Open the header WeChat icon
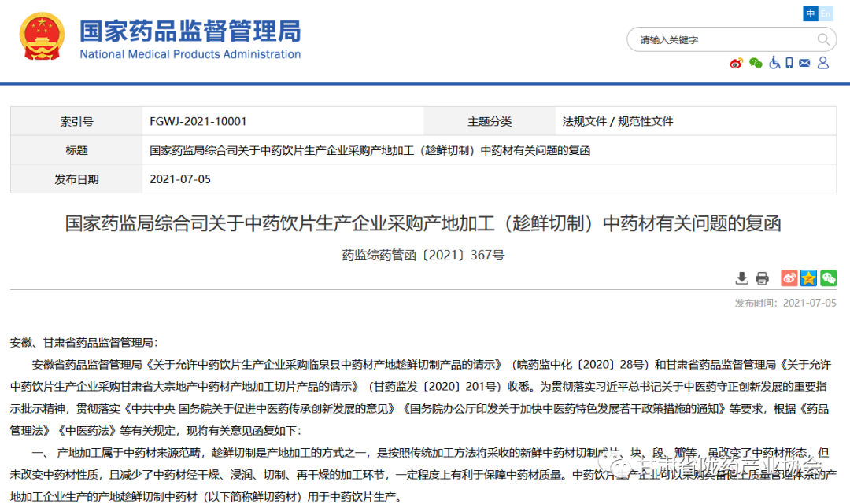 tap(756, 63)
